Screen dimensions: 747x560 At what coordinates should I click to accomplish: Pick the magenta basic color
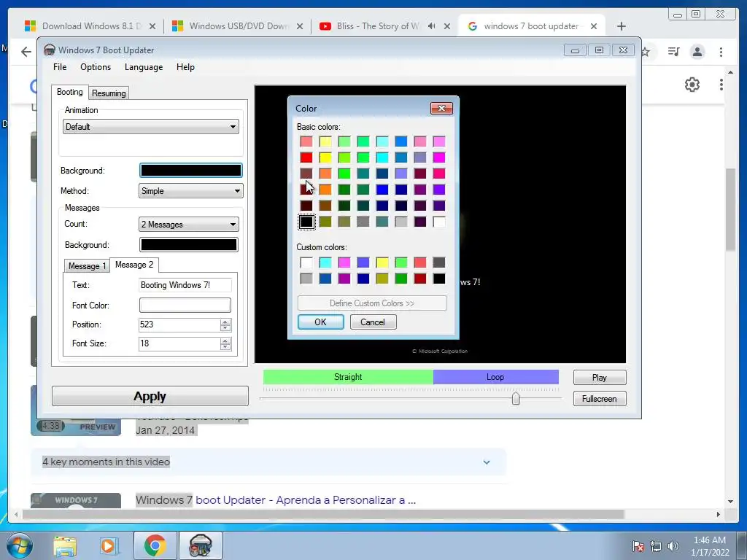click(x=438, y=157)
